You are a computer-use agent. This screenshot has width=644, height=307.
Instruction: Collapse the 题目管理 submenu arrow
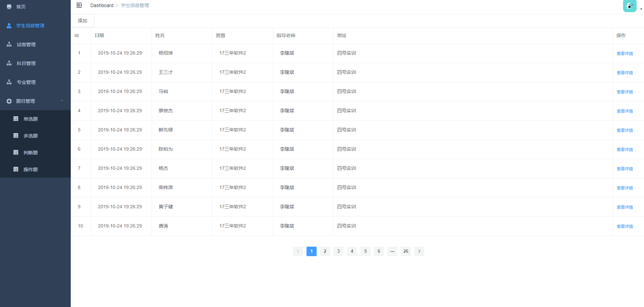(x=62, y=101)
